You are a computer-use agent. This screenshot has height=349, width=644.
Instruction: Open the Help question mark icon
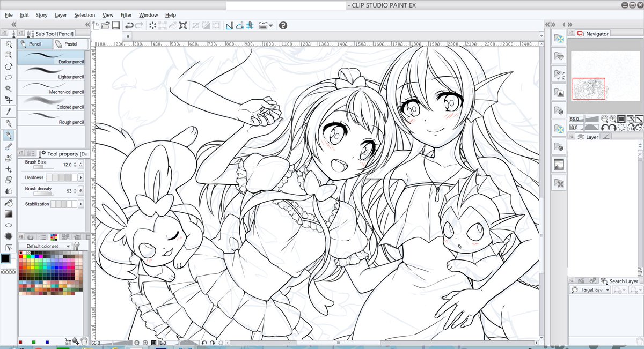coord(283,25)
